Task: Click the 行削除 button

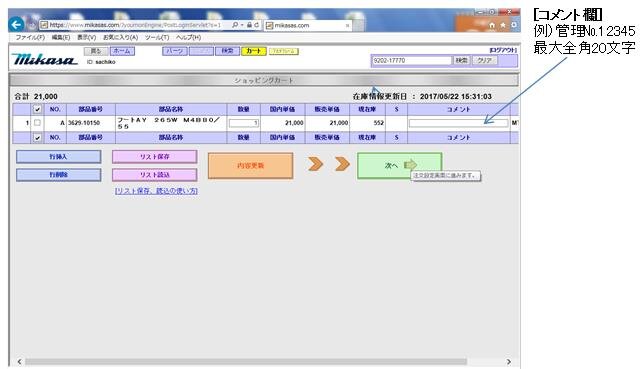Action: click(x=59, y=175)
